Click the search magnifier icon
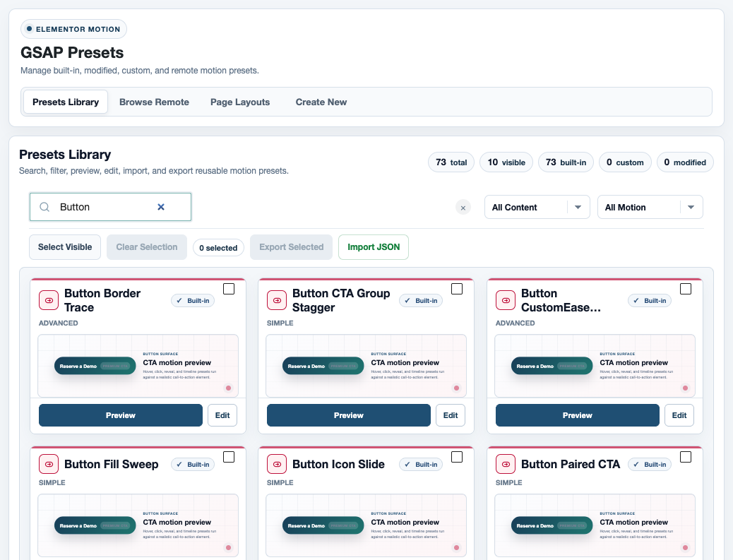733x560 pixels. tap(44, 207)
